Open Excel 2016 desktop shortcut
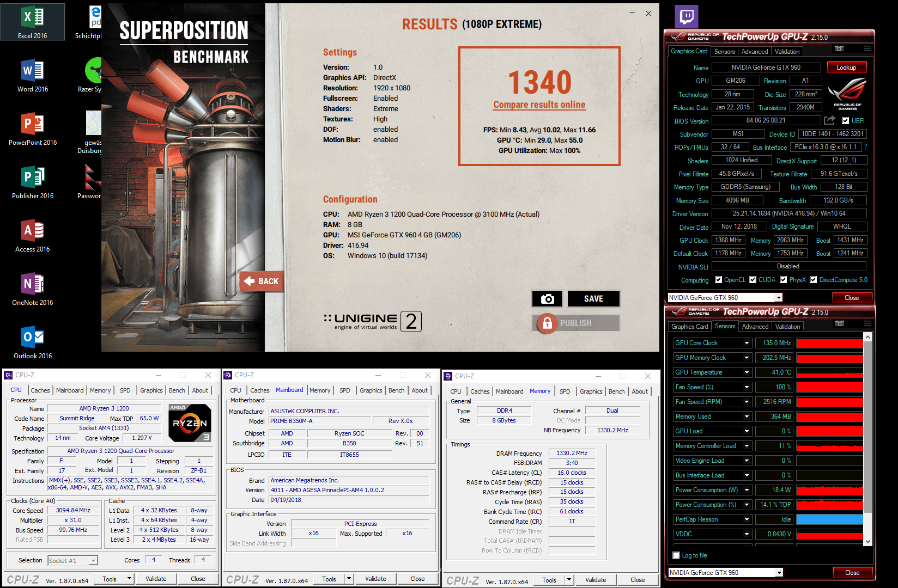Viewport: 898px width, 588px height. [33, 22]
